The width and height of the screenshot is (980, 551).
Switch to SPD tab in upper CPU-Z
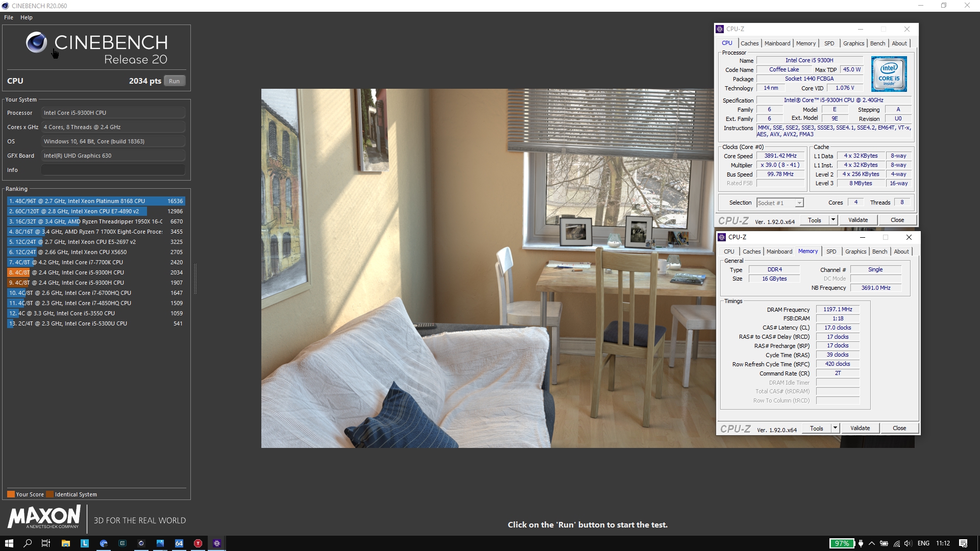pyautogui.click(x=829, y=43)
